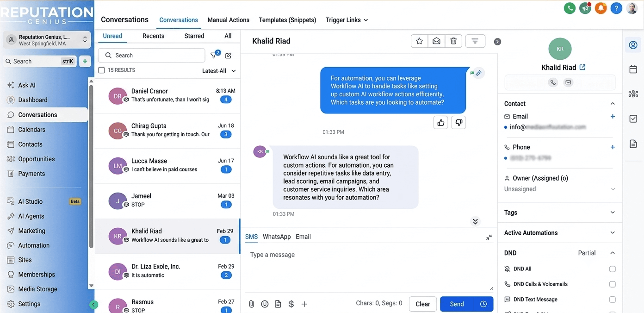Collapse the DND section

coord(613,253)
